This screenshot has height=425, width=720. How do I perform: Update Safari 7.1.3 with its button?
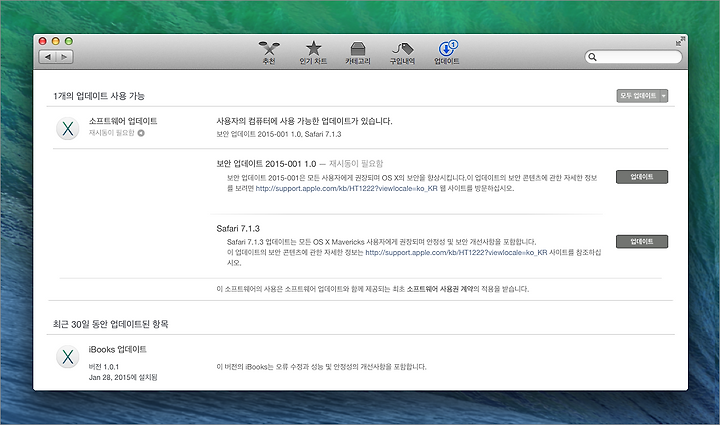641,241
